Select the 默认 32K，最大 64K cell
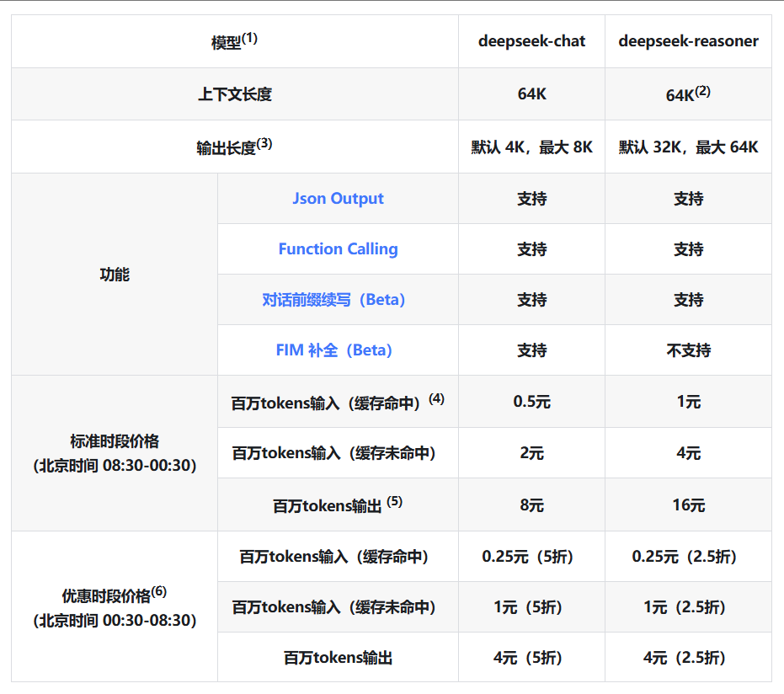 click(688, 147)
